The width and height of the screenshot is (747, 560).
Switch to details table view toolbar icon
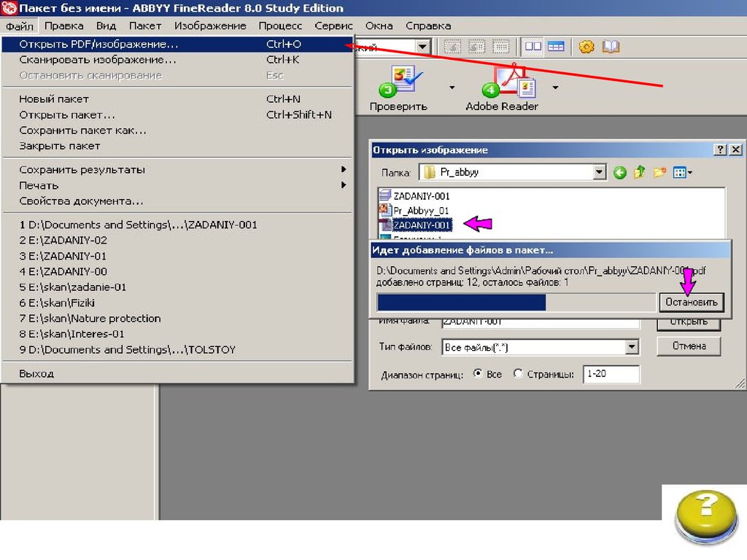[x=556, y=47]
